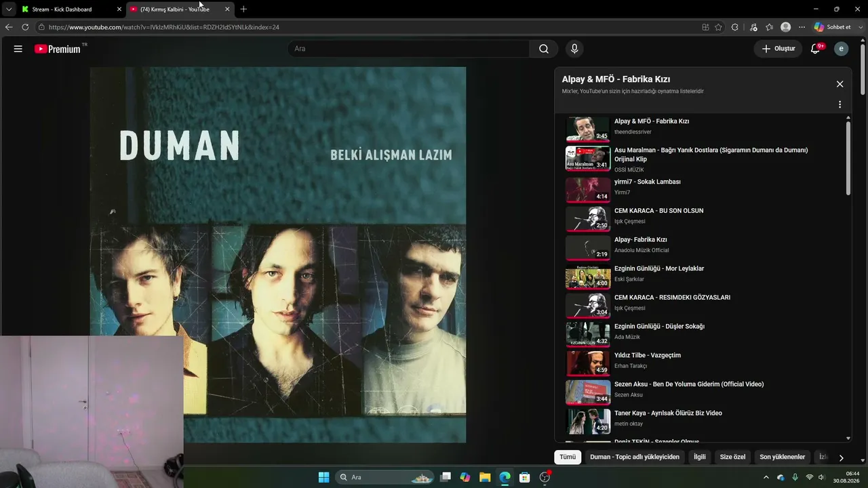Screen dimensions: 868x488
Task: Close the Kick Dashboard tab
Action: point(119,9)
